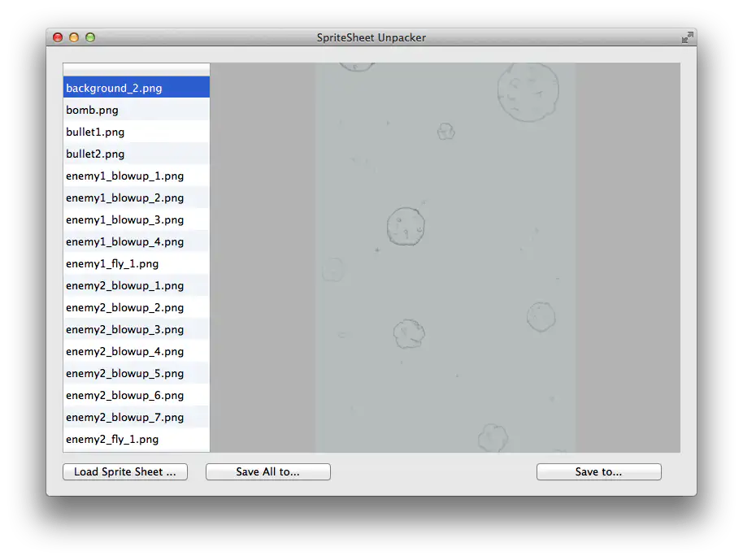The image size is (743, 560).
Task: Highlight enemy1_blowup_3.png in the list
Action: pos(136,219)
